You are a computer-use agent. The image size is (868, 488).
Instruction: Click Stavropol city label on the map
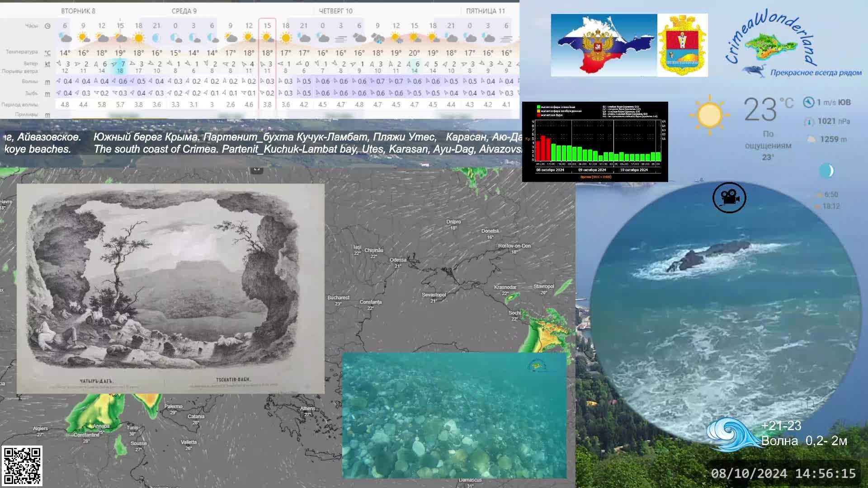[543, 286]
